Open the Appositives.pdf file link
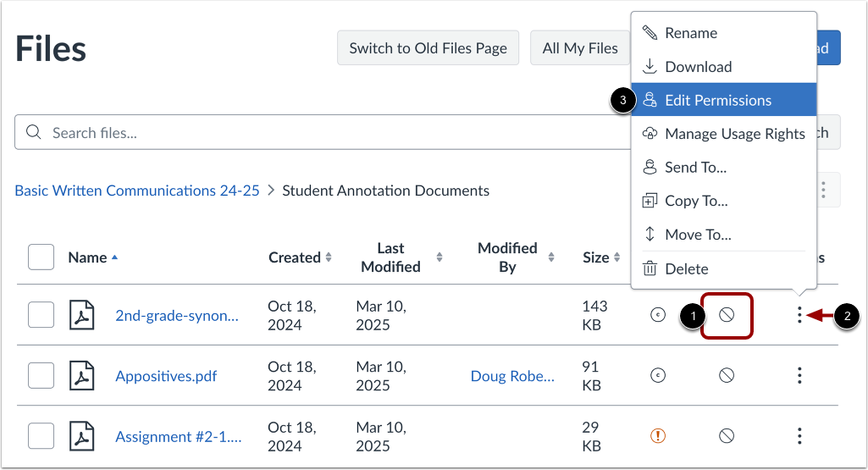Viewport: 868px width, 470px height. coord(166,376)
